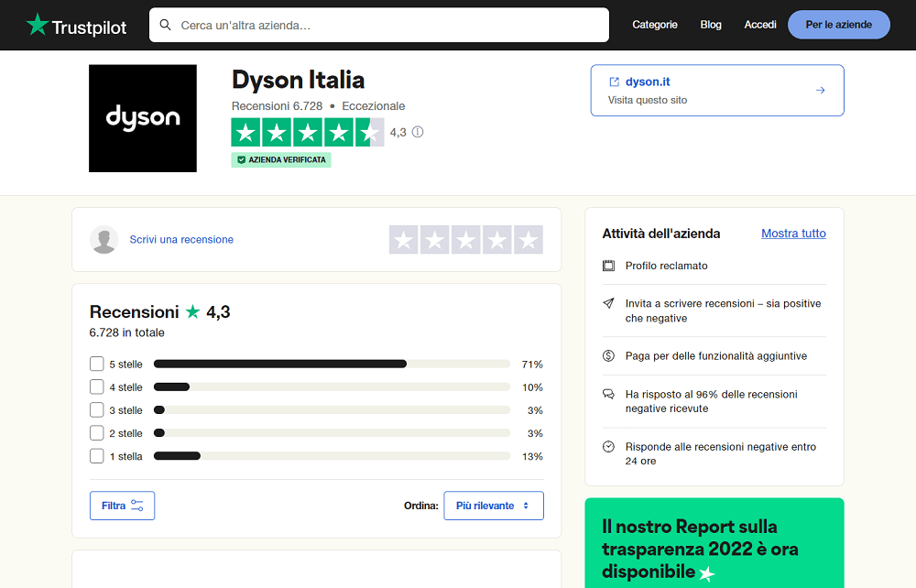Check the 2 stelle filter checkbox
The height and width of the screenshot is (588, 916).
coord(97,432)
